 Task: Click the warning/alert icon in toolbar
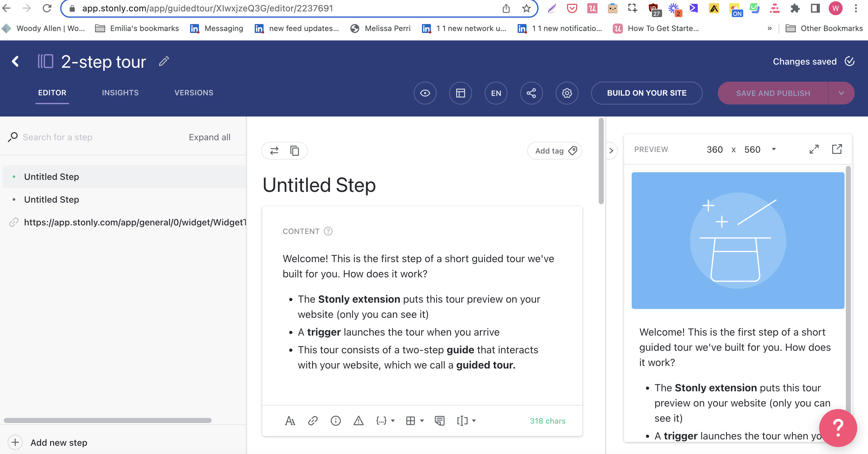(357, 420)
